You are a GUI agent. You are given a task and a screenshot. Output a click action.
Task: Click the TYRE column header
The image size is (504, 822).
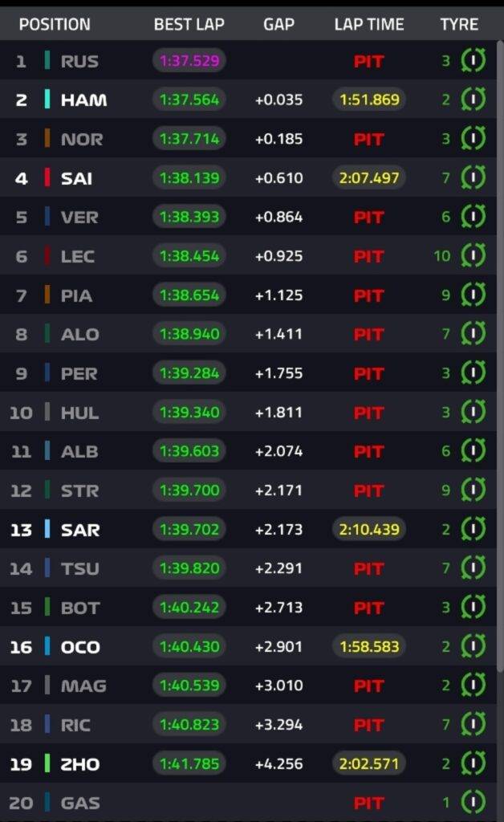pyautogui.click(x=459, y=24)
